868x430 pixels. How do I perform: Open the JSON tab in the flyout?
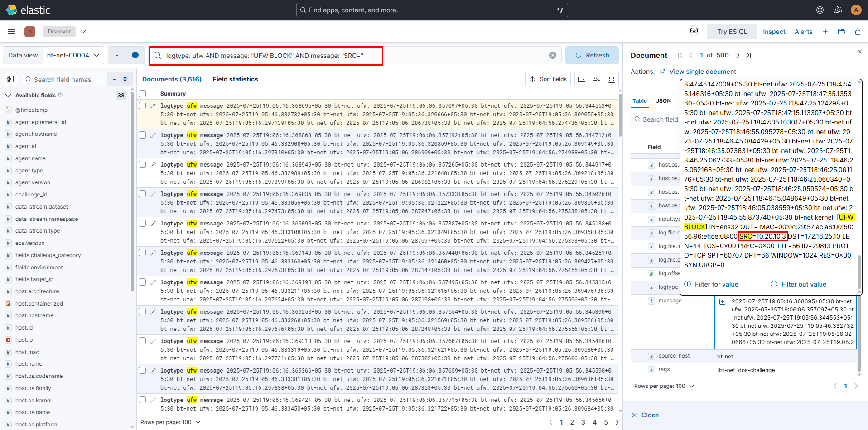664,101
